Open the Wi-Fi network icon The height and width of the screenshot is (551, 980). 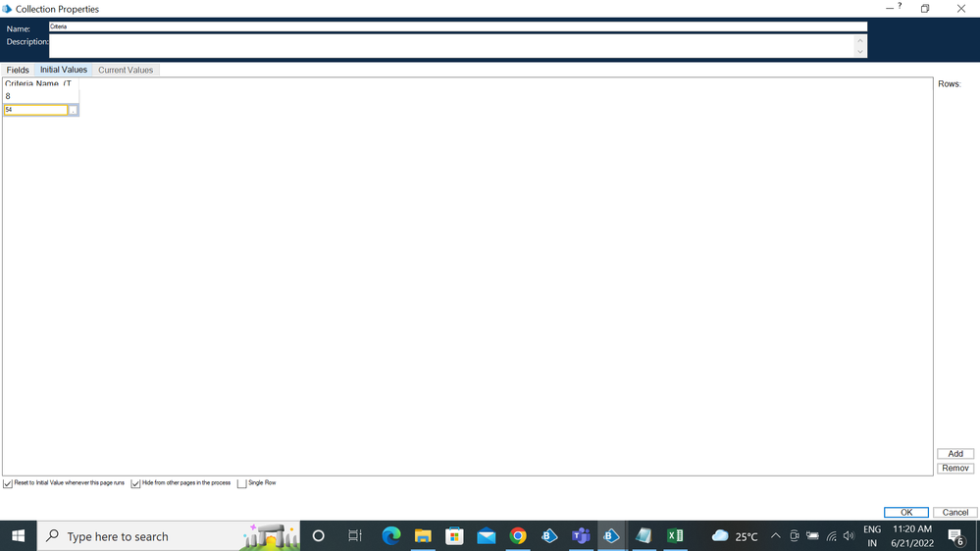831,536
